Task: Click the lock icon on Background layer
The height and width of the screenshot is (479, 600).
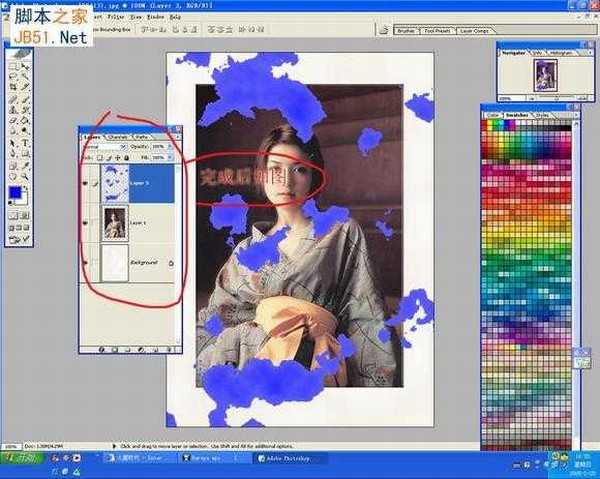Action: click(171, 265)
